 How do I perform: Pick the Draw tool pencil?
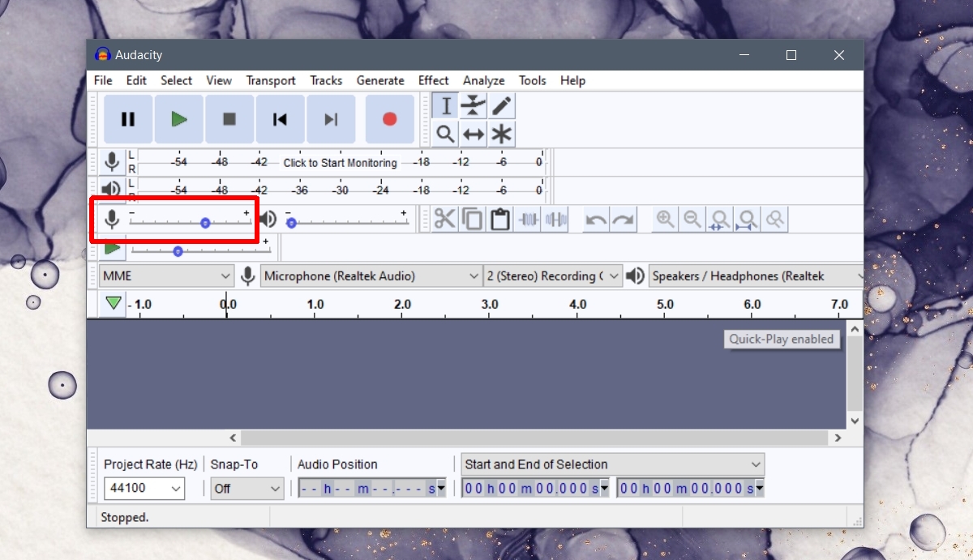coord(501,105)
